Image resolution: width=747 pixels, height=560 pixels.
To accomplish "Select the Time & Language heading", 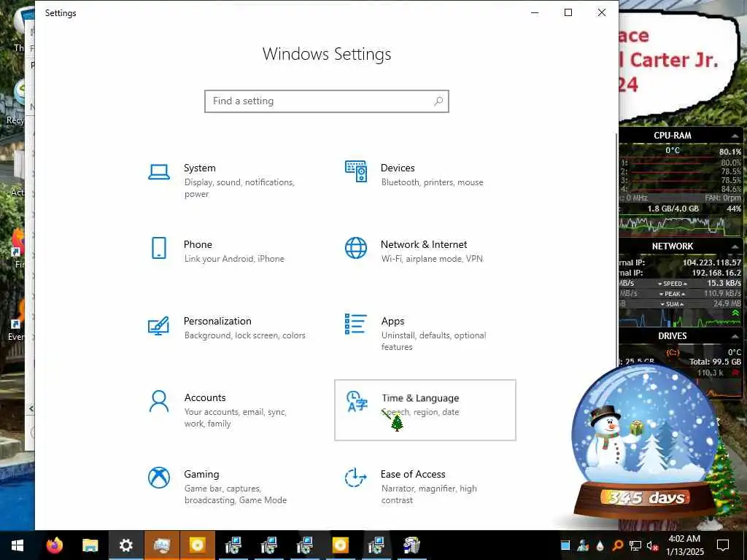I will click(420, 398).
